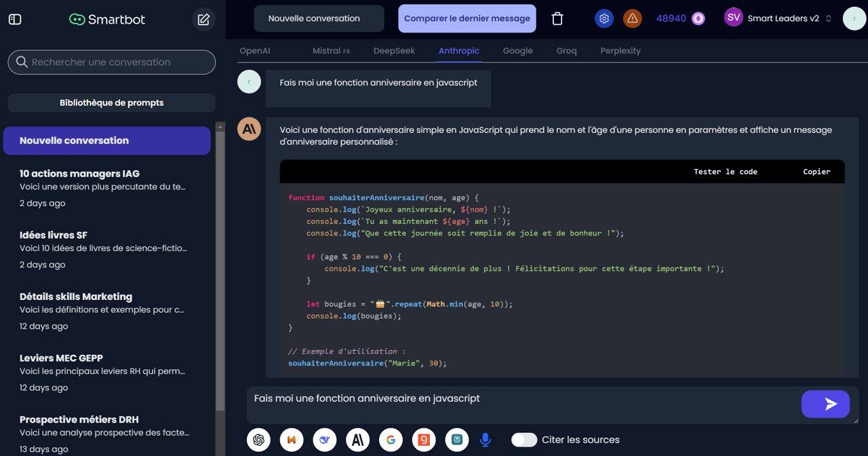Image resolution: width=868 pixels, height=456 pixels.
Task: Click the 48940 credits counter
Action: pyautogui.click(x=671, y=18)
